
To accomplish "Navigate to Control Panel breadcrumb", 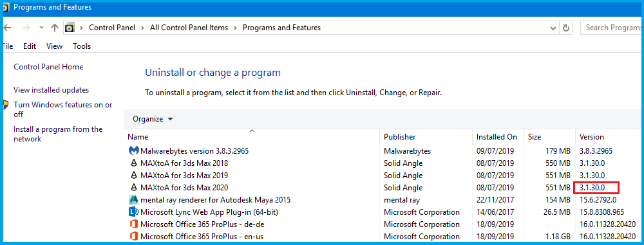I will click(x=112, y=28).
